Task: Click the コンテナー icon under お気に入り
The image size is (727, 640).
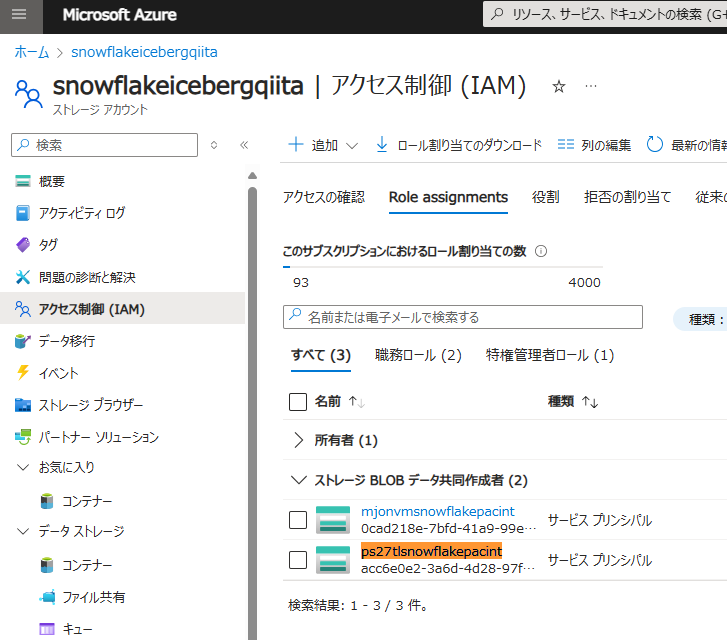Action: click(47, 501)
